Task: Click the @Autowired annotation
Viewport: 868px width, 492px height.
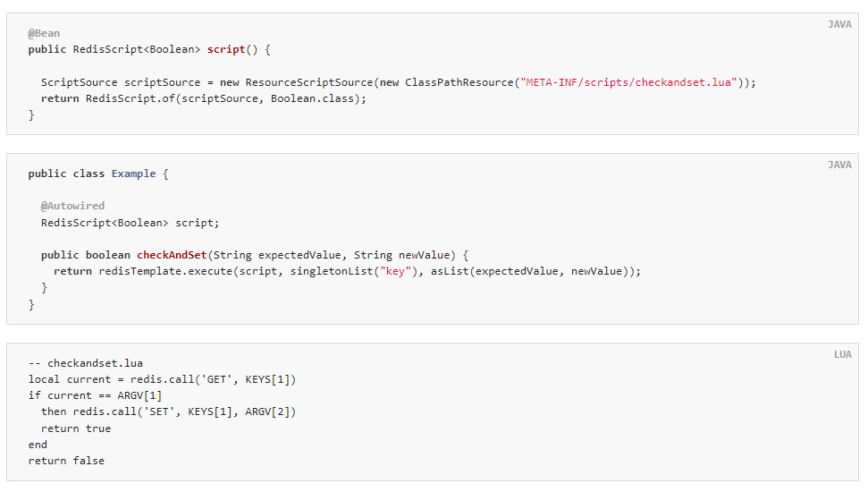Action: pyautogui.click(x=72, y=206)
